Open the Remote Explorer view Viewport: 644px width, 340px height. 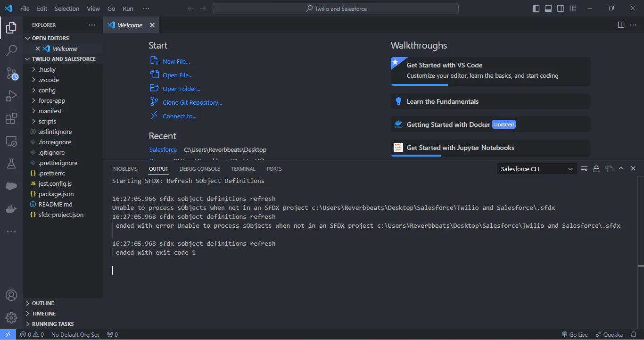point(11,141)
